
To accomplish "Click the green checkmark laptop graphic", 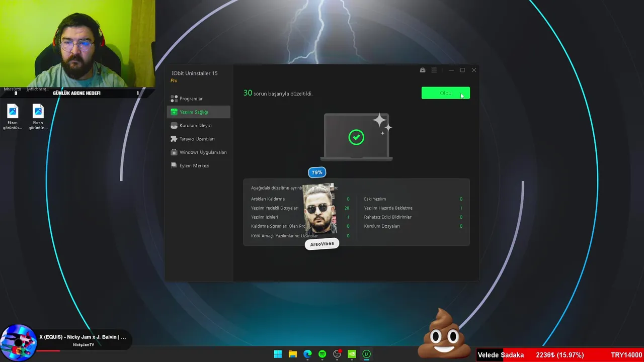I will coord(357,137).
